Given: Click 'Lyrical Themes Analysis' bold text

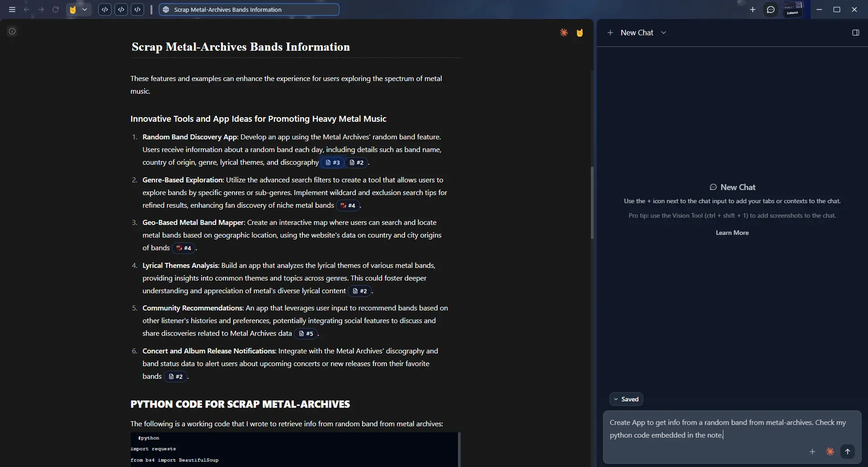Looking at the screenshot, I should (180, 265).
